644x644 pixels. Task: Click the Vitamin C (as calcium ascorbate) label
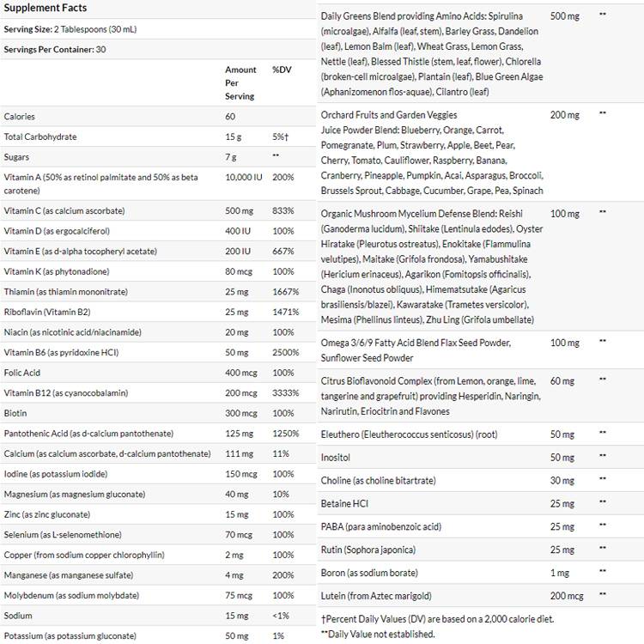[64, 210]
